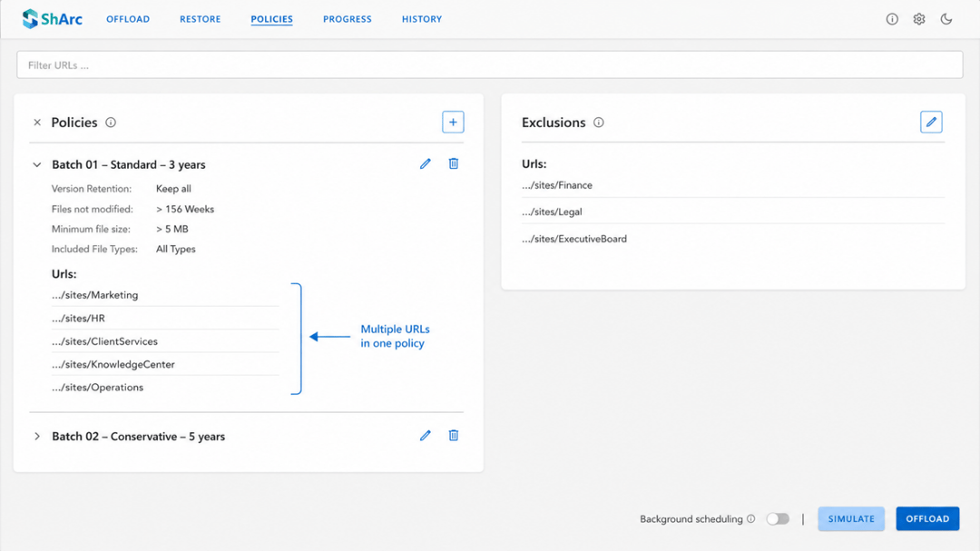980x551 pixels.
Task: Show info tooltip next to Exclusions heading
Action: pyautogui.click(x=599, y=123)
